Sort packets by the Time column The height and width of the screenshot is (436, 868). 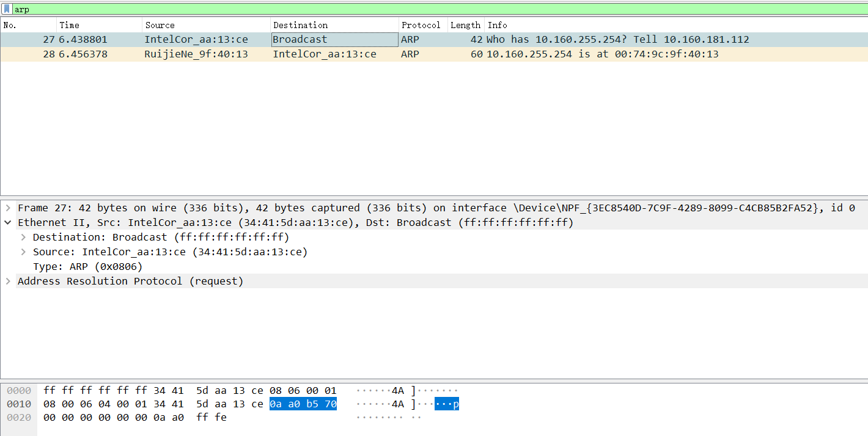click(x=100, y=25)
